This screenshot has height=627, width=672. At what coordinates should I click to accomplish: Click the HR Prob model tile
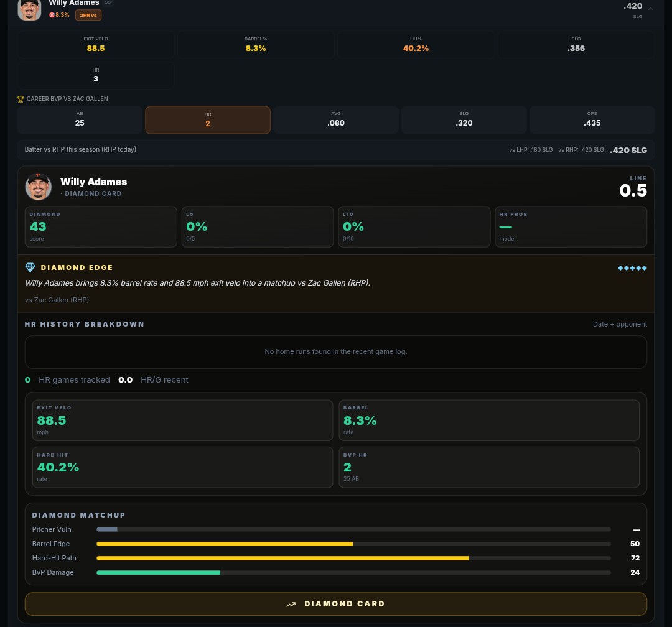coord(571,226)
